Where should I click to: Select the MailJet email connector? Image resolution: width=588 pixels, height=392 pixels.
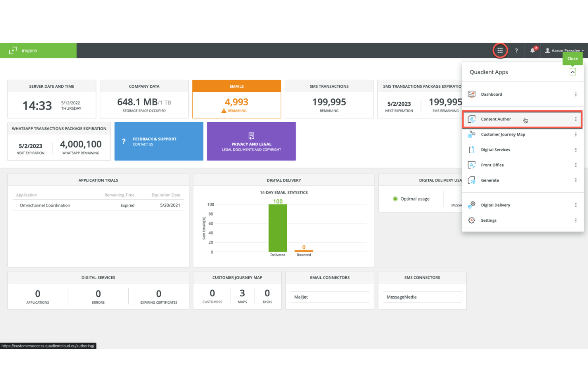(301, 297)
